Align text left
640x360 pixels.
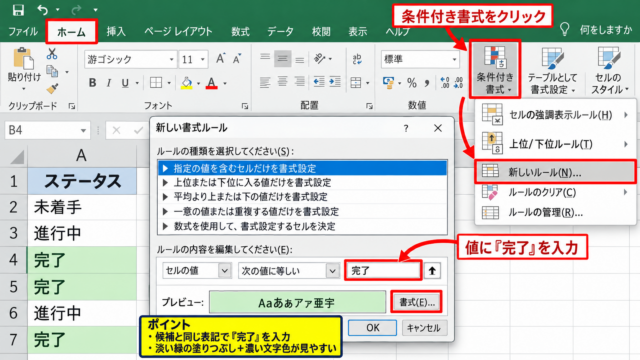coord(265,83)
